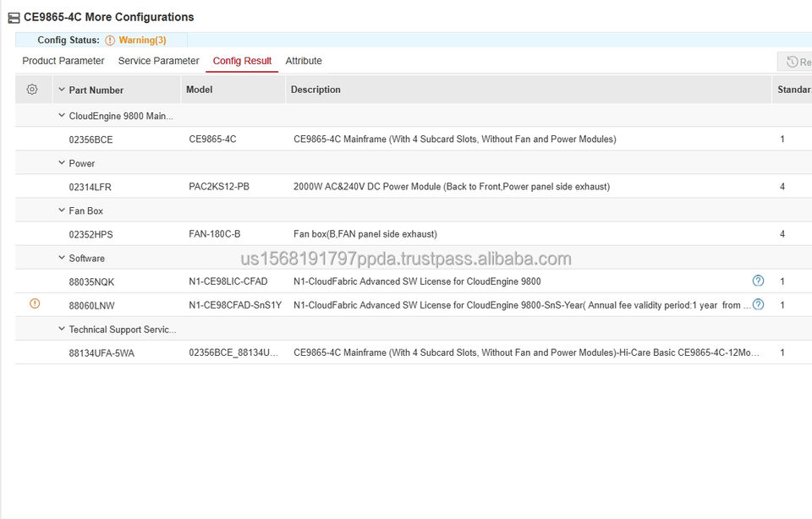Click model cell 02356BCE_88134U...
This screenshot has height=519, width=812.
233,352
